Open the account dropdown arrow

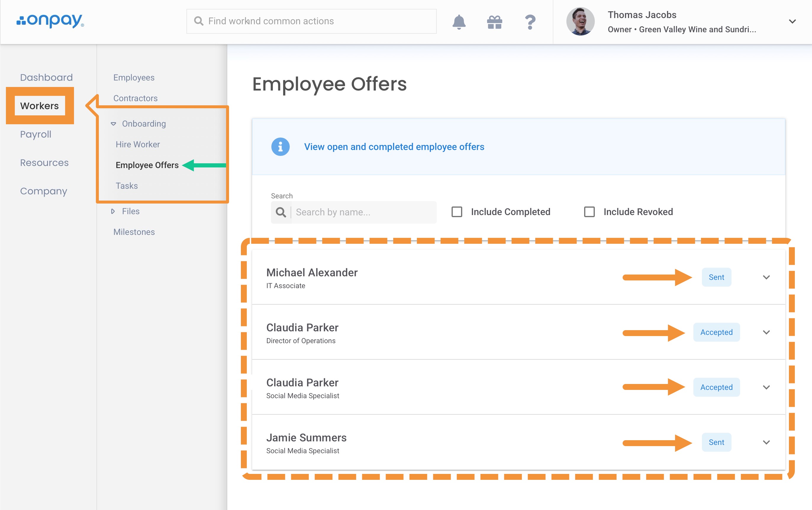792,22
